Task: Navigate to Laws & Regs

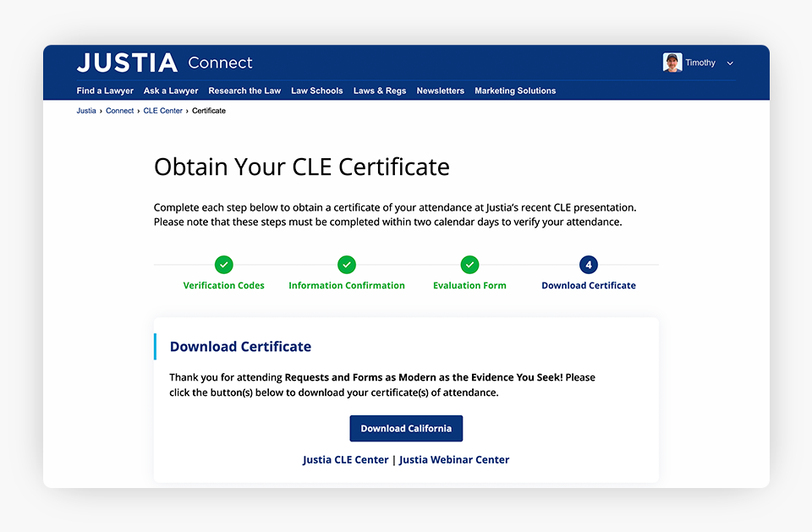Action: (x=380, y=90)
